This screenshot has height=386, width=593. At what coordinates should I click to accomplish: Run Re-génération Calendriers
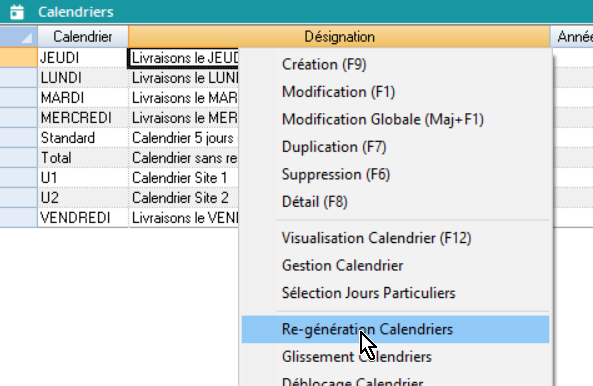(395, 330)
